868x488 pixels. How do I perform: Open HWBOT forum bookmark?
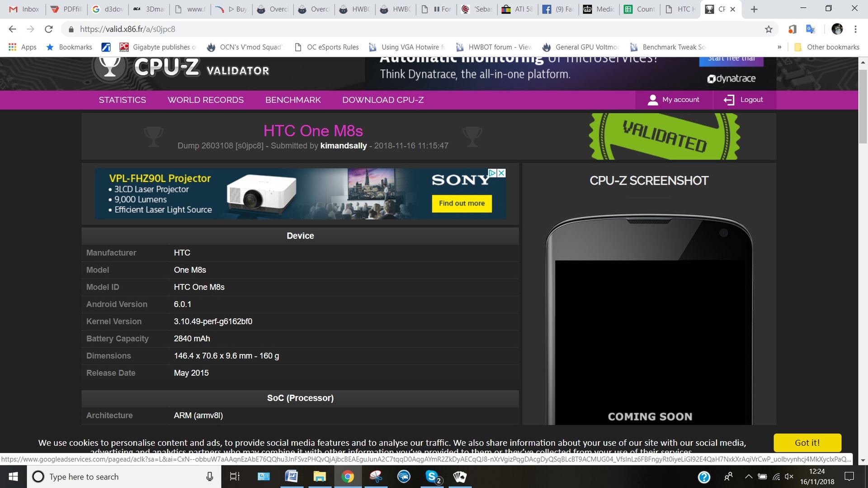pos(494,47)
